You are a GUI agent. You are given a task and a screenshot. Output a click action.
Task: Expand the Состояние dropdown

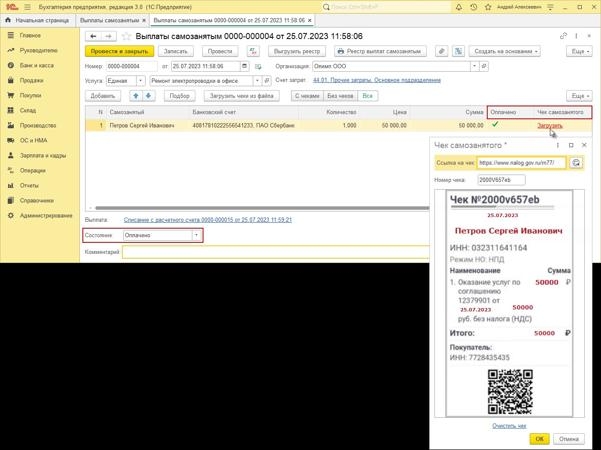coord(196,236)
